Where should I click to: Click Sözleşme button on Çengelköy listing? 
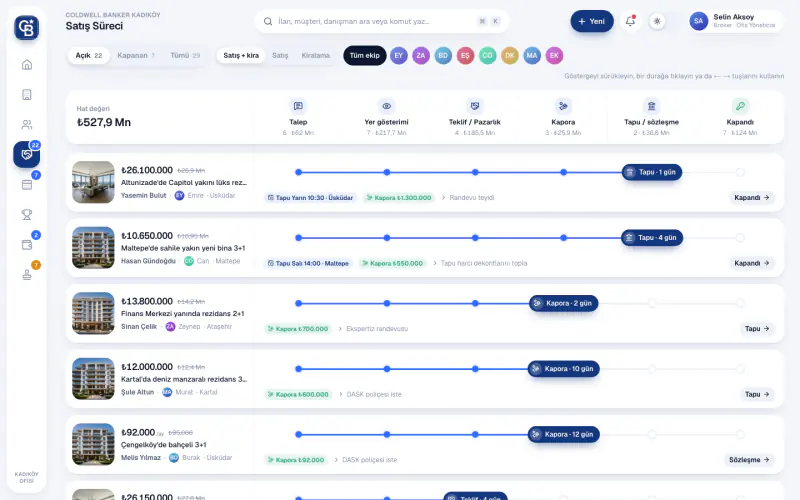pyautogui.click(x=749, y=460)
